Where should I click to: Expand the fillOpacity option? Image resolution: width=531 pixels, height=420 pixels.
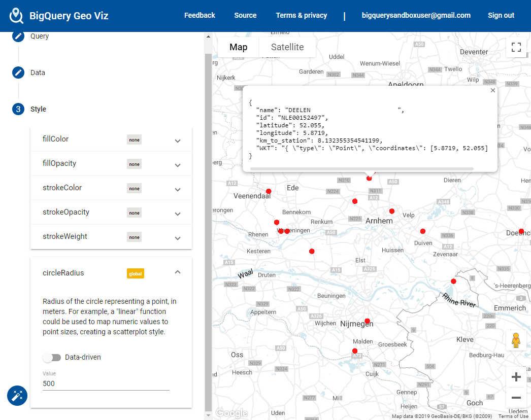tap(178, 165)
